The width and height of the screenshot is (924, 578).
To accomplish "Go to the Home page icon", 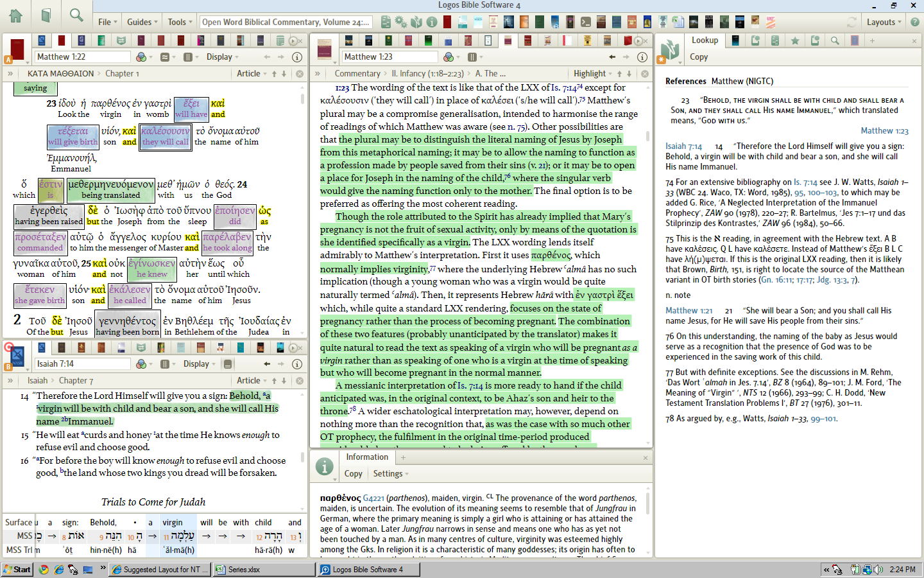I will [x=15, y=15].
